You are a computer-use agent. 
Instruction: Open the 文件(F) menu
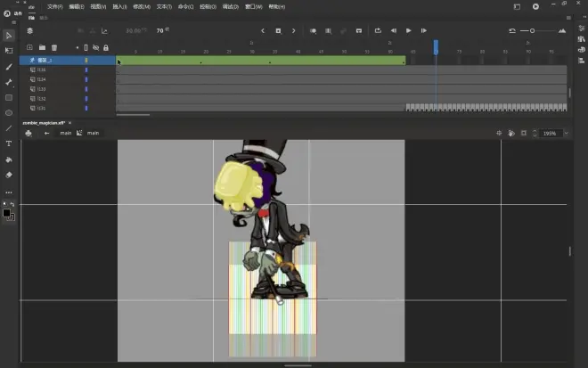click(55, 6)
